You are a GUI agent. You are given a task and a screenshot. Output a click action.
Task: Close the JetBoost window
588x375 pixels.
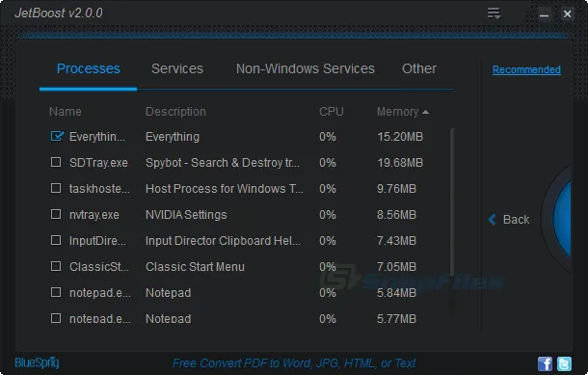coord(567,14)
